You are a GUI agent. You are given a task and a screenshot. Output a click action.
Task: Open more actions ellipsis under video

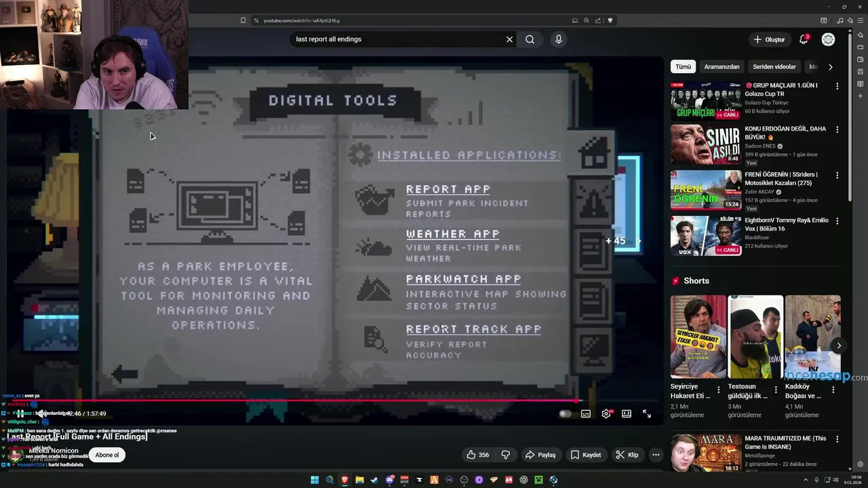[x=655, y=455]
